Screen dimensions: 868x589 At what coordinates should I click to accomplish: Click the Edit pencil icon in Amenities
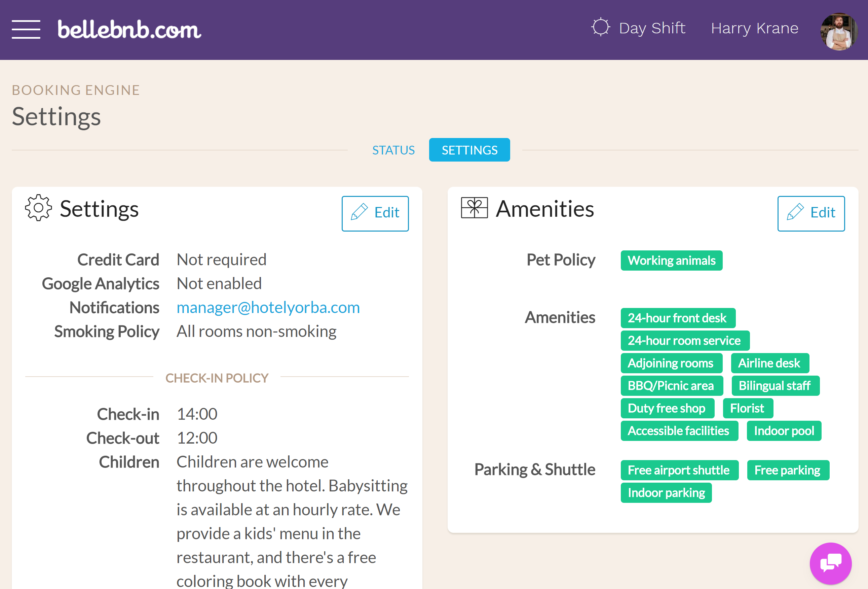coord(794,212)
